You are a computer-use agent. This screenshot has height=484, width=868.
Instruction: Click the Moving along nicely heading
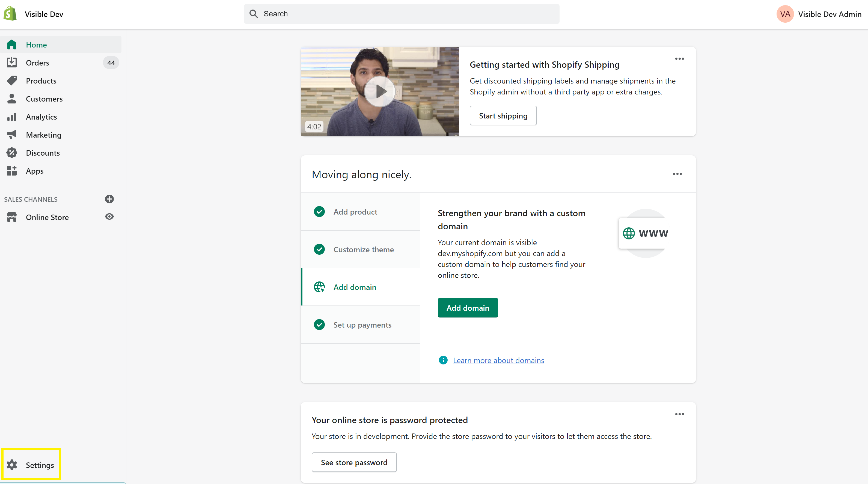coord(361,174)
